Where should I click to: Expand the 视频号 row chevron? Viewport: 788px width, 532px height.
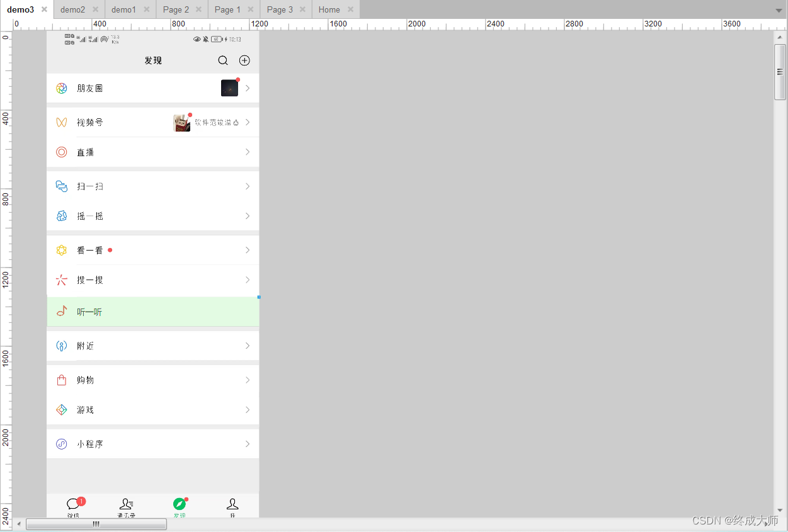coord(248,122)
